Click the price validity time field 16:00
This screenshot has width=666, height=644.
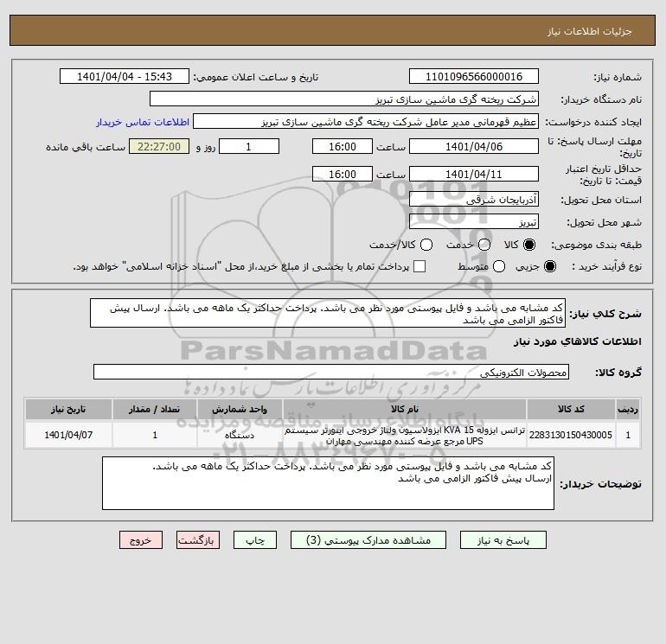343,174
